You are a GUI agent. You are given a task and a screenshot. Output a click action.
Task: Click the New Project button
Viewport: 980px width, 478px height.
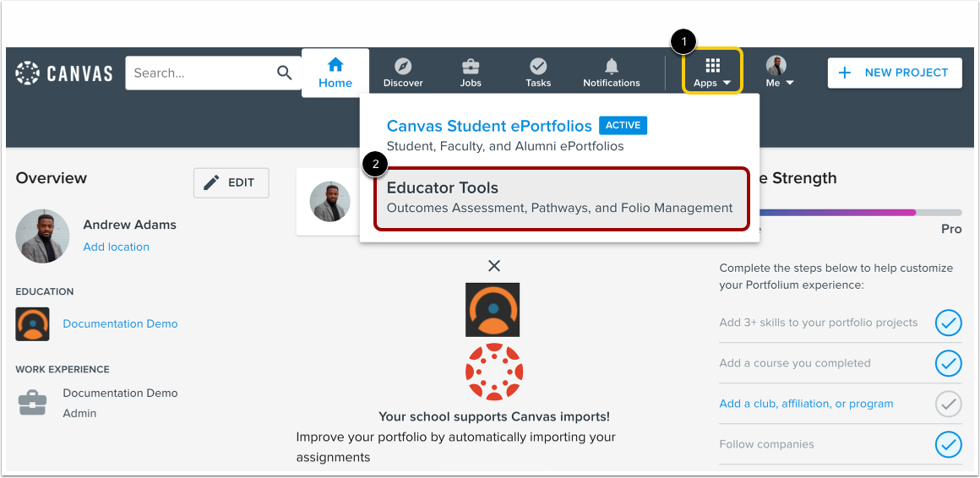coord(895,73)
